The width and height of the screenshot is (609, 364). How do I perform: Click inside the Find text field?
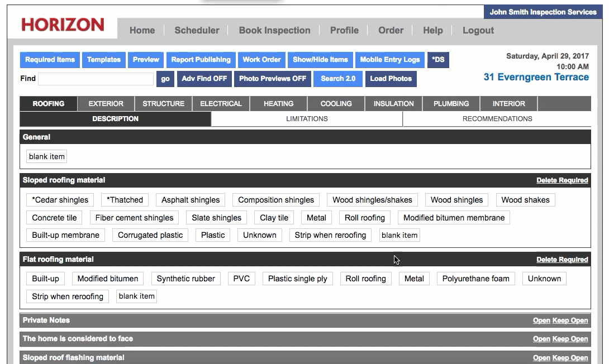click(96, 79)
